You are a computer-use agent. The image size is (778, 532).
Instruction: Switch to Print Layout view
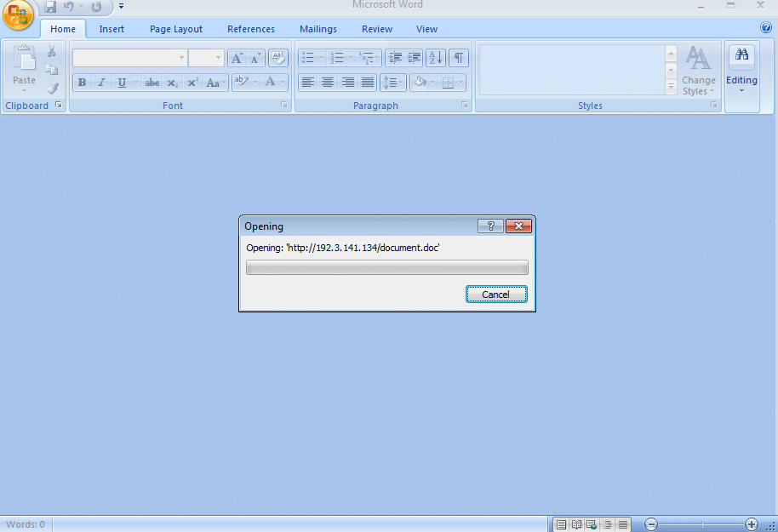pos(561,524)
